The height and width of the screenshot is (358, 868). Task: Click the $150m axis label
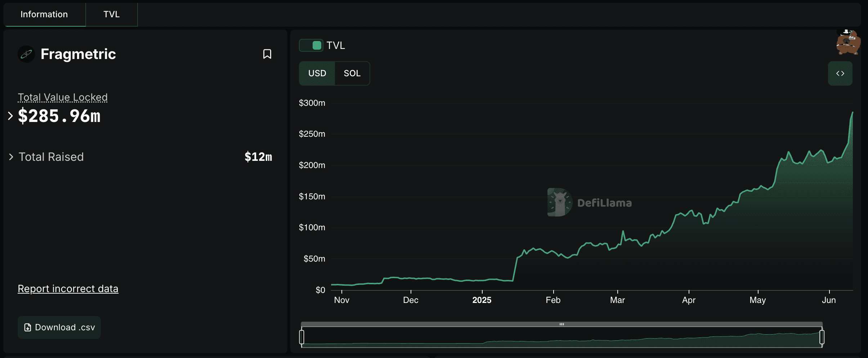point(312,196)
